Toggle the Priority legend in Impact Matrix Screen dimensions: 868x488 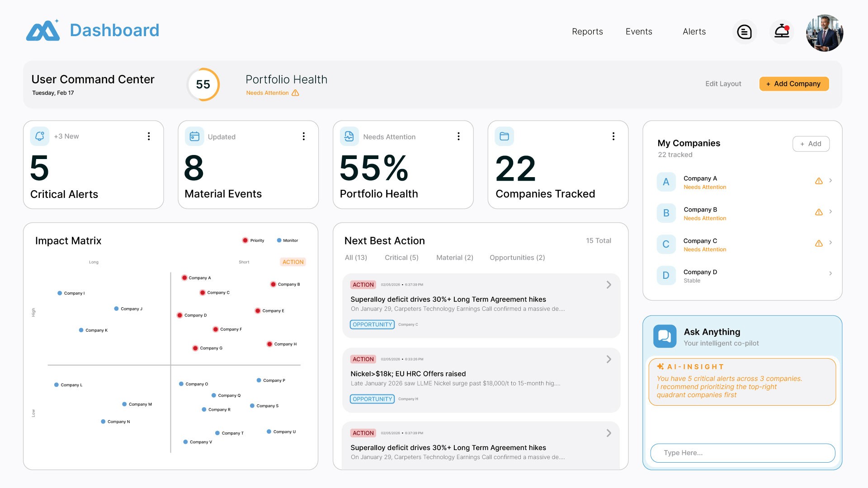pos(253,240)
